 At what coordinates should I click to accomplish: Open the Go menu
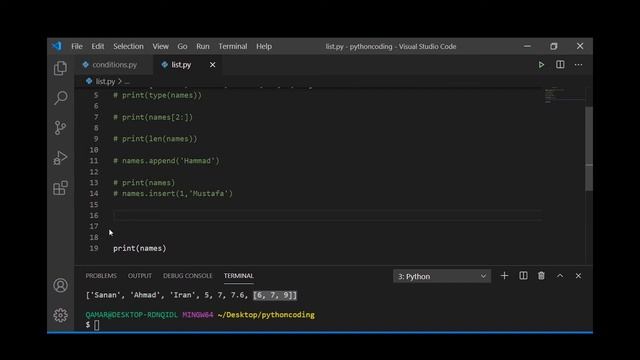point(182,46)
